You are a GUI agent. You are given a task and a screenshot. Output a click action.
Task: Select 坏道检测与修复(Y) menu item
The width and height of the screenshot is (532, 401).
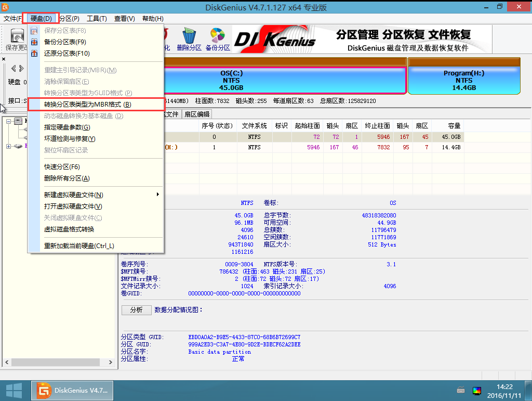point(96,139)
